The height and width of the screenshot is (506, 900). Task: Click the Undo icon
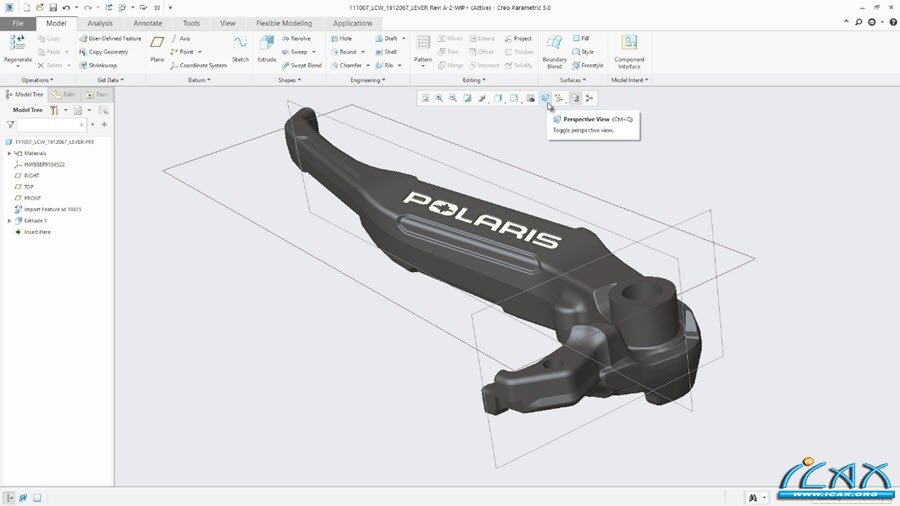[66, 7]
